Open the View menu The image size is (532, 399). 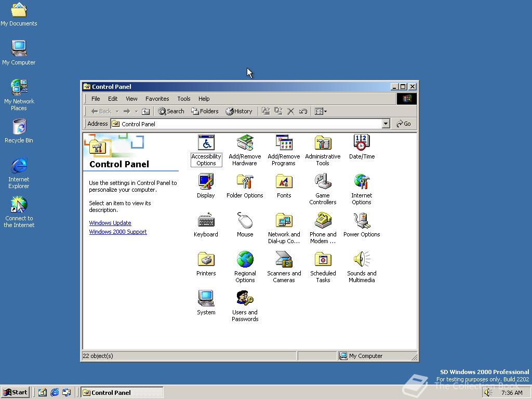(131, 99)
